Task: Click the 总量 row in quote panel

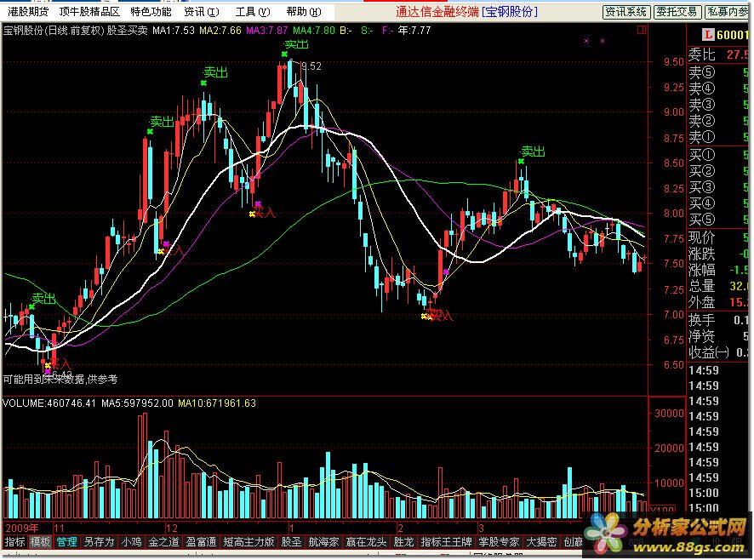Action: (x=718, y=286)
